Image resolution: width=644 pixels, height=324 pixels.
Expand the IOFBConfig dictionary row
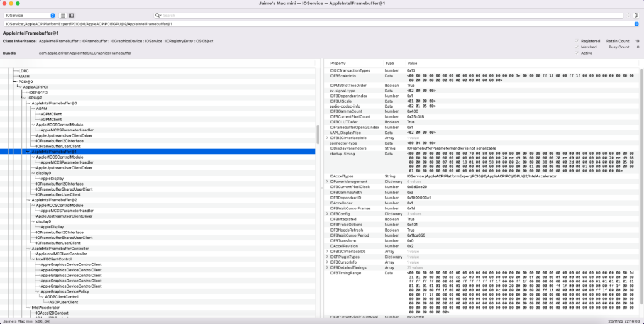(x=326, y=213)
